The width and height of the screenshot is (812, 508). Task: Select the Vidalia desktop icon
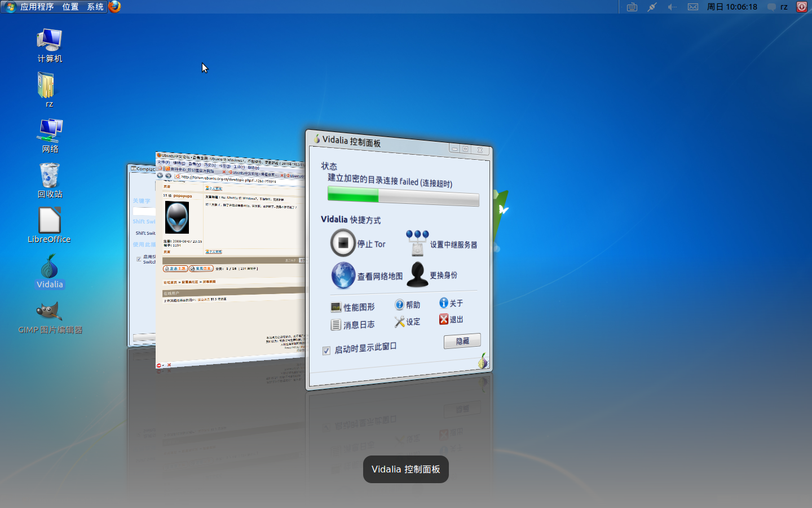[x=50, y=271]
